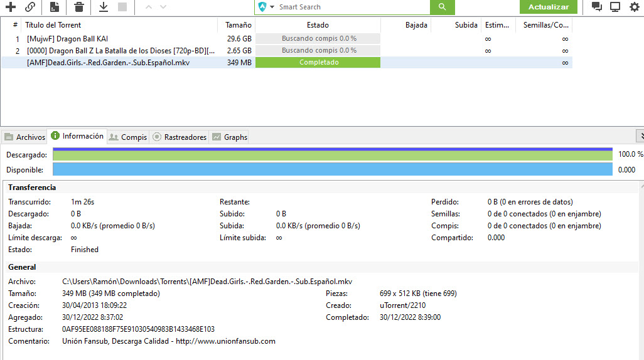Add torrent from URL using the link icon
This screenshot has width=644, height=360.
point(30,7)
